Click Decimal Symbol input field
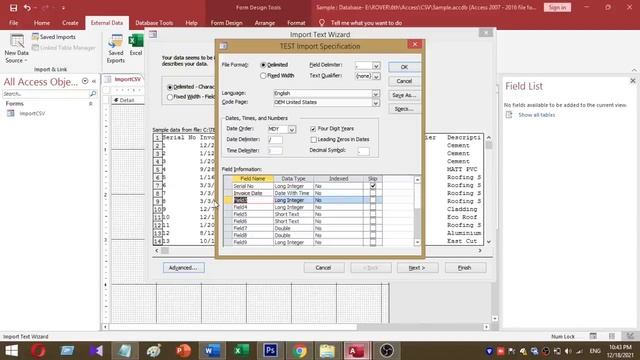Viewport: 640px width, 360px height. (x=363, y=151)
